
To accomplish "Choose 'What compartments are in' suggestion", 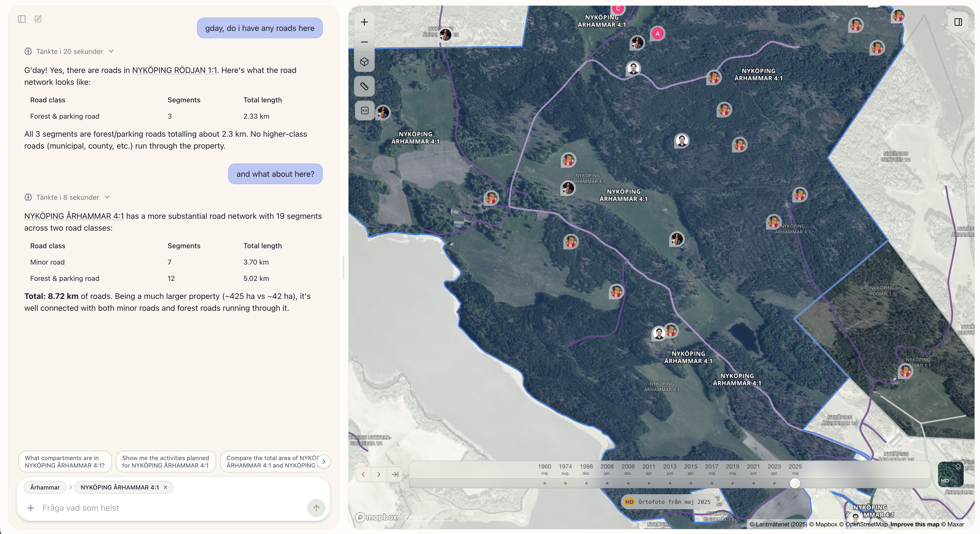I will pyautogui.click(x=65, y=461).
